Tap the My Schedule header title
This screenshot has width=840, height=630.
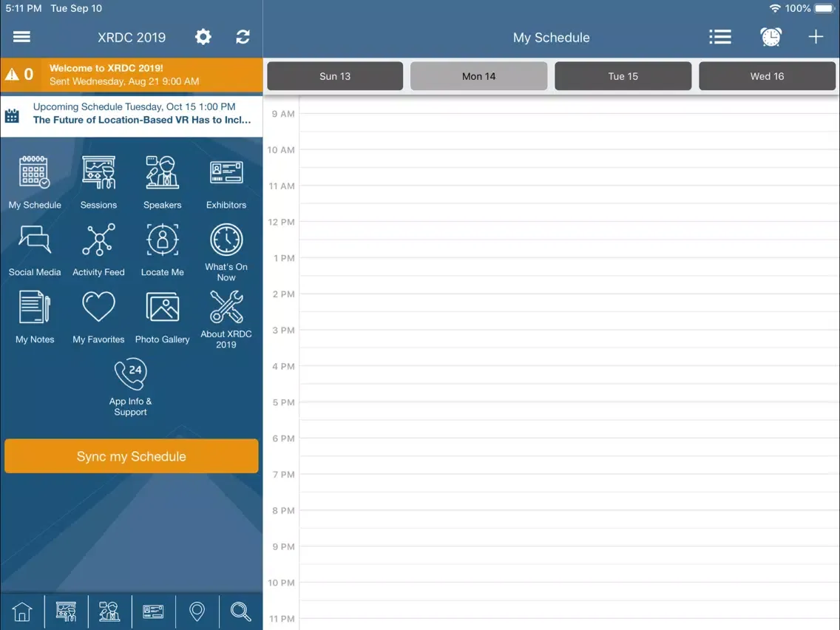552,38
